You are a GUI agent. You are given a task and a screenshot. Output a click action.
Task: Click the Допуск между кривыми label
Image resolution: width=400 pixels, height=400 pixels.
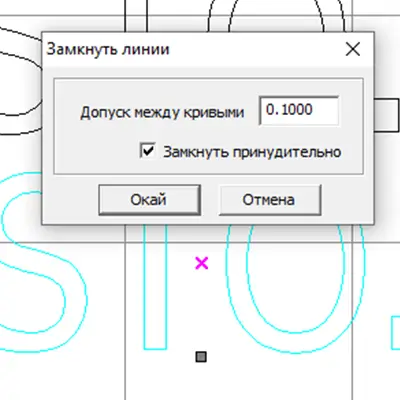point(162,112)
